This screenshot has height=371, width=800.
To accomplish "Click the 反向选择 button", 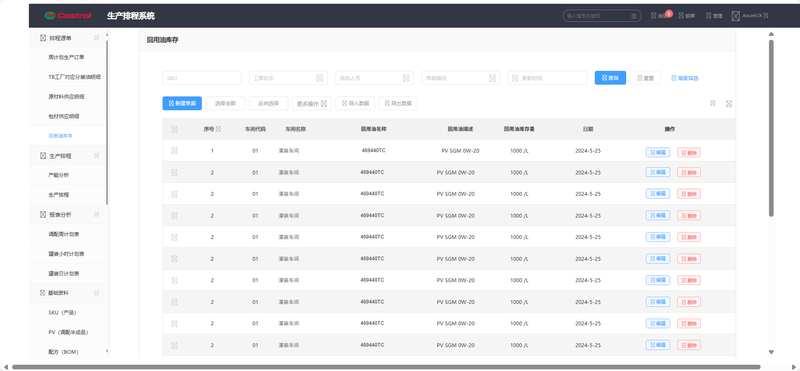I will [x=268, y=104].
